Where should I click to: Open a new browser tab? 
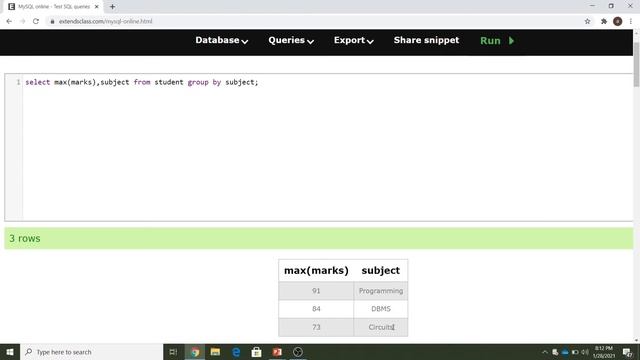(112, 7)
